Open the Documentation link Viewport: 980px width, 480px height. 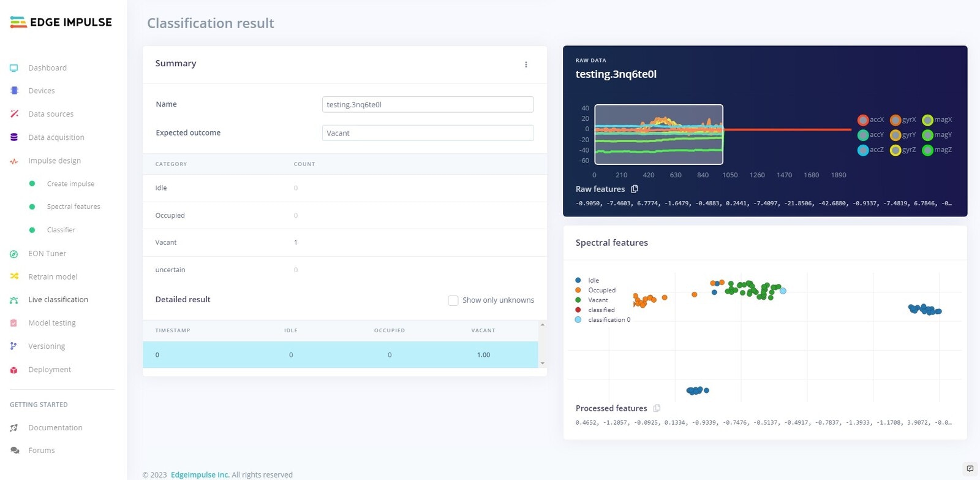(x=55, y=428)
